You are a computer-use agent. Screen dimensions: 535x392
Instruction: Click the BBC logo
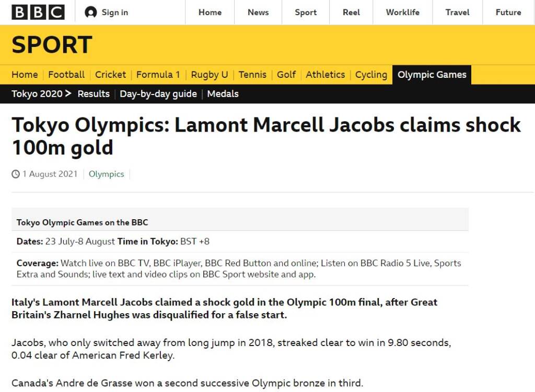37,12
